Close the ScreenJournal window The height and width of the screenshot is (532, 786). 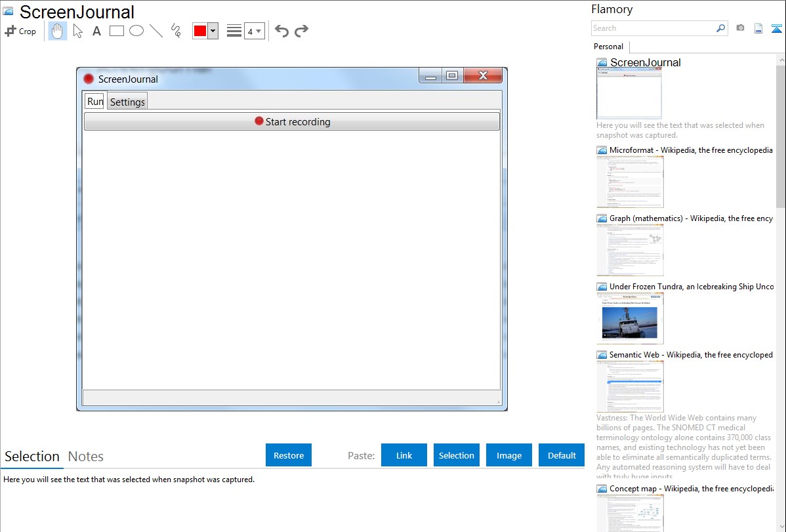pyautogui.click(x=484, y=75)
